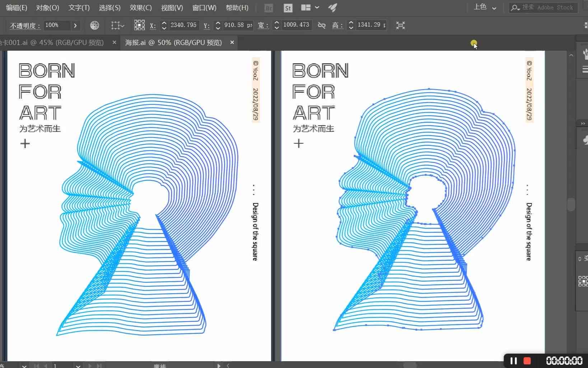Click the vertical scrollbar up arrow
The width and height of the screenshot is (588, 368).
[571, 55]
